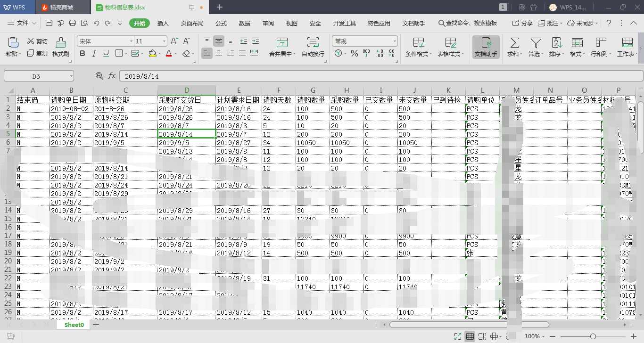The height and width of the screenshot is (343, 644).
Task: Toggle Underline formatting
Action: tap(106, 53)
